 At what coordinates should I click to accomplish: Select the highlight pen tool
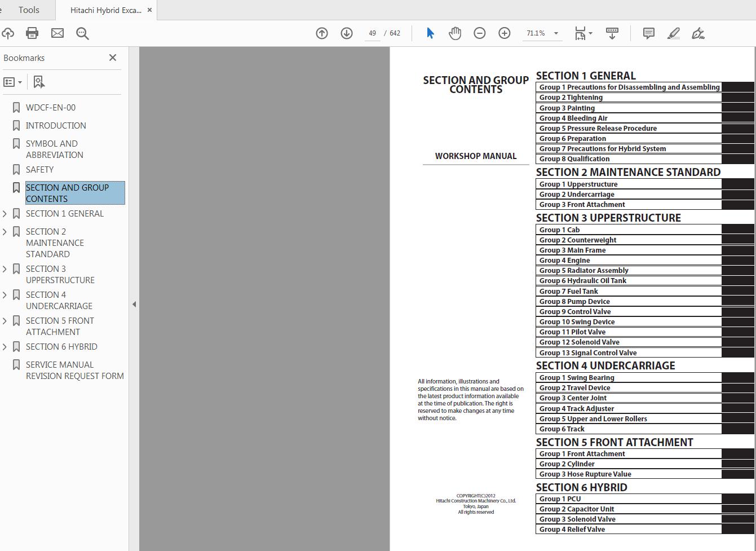(674, 33)
